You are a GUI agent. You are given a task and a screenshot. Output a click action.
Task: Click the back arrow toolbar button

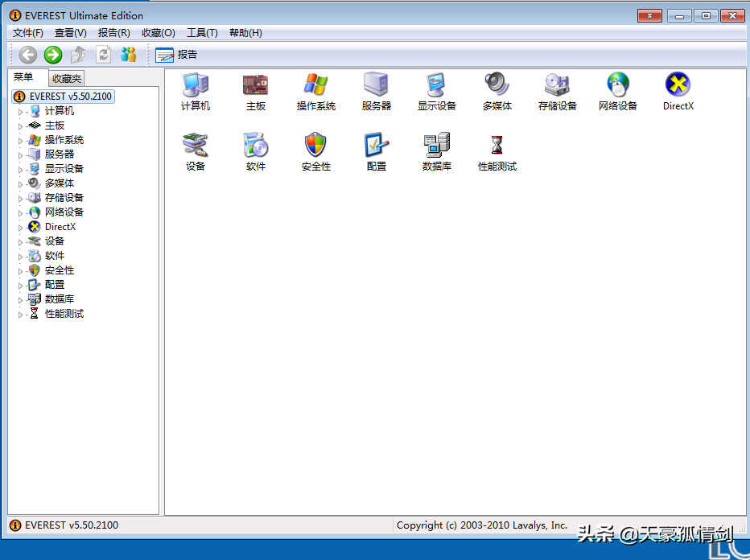pos(27,55)
